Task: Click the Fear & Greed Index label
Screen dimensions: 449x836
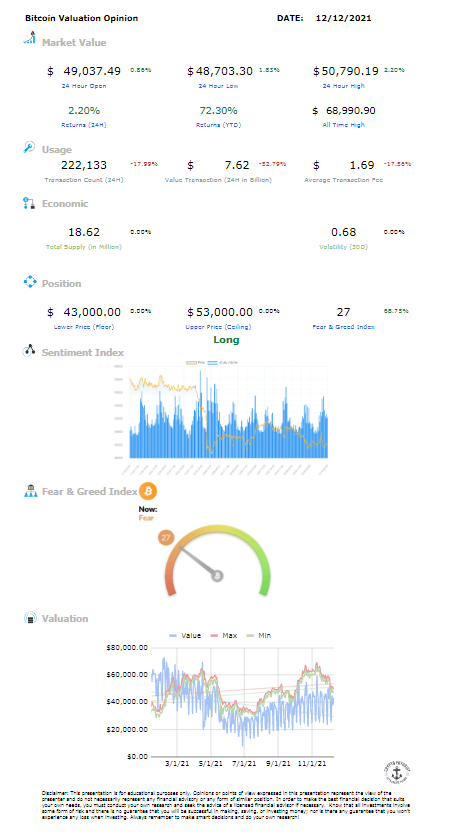Action: tap(343, 327)
